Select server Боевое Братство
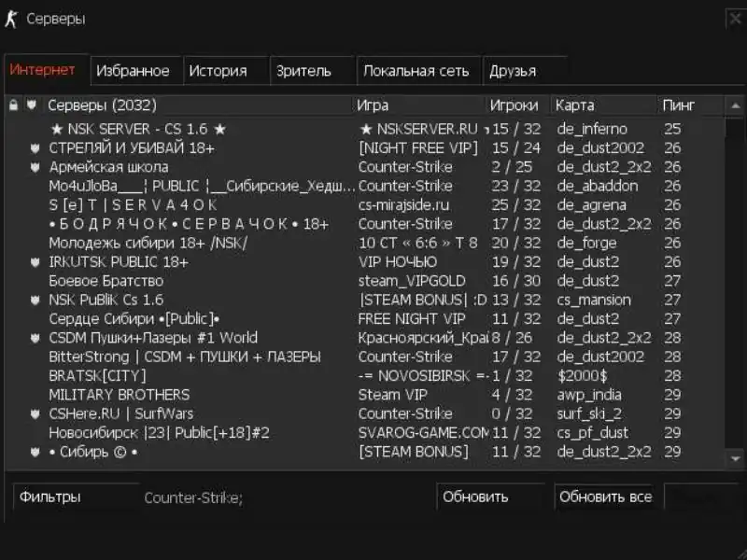The height and width of the screenshot is (560, 747). coord(364,281)
